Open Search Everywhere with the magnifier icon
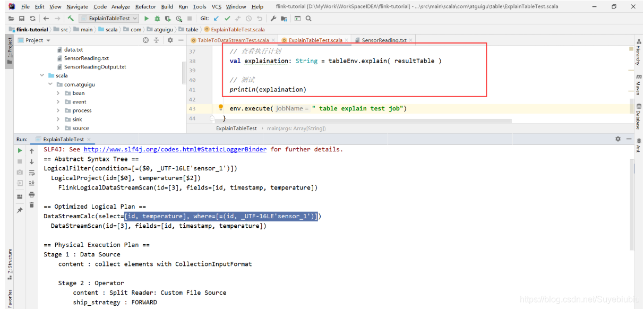The width and height of the screenshot is (644, 309). point(308,18)
